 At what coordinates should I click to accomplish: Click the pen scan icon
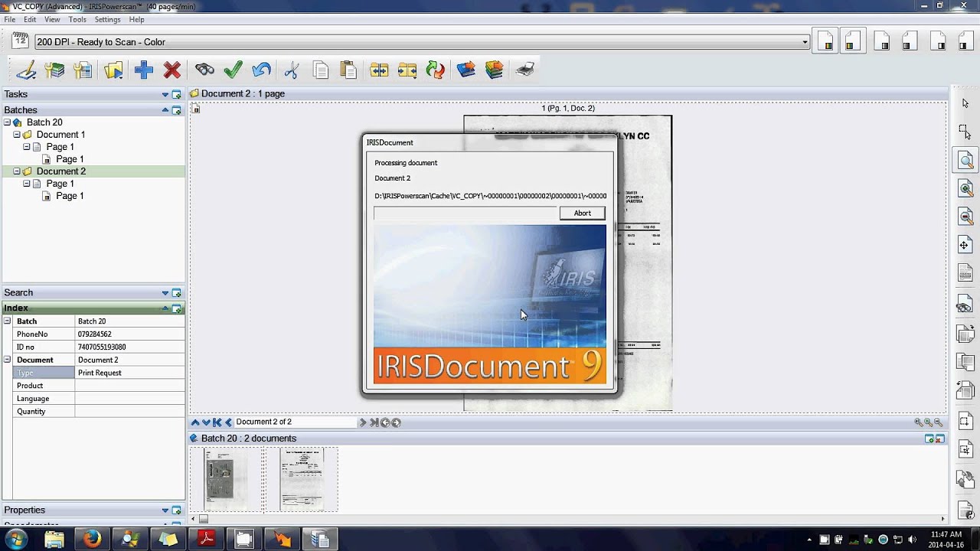coord(26,70)
